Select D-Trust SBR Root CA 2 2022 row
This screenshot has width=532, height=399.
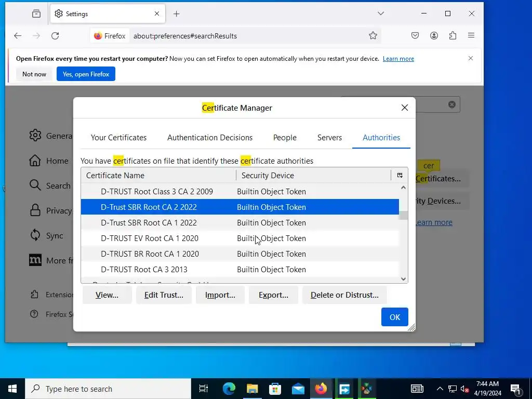point(240,207)
